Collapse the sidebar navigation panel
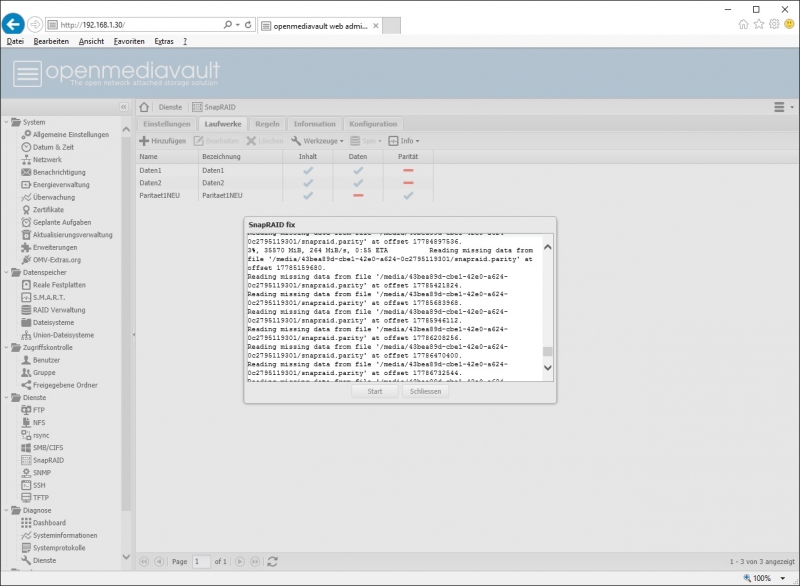The width and height of the screenshot is (800, 586). [123, 107]
